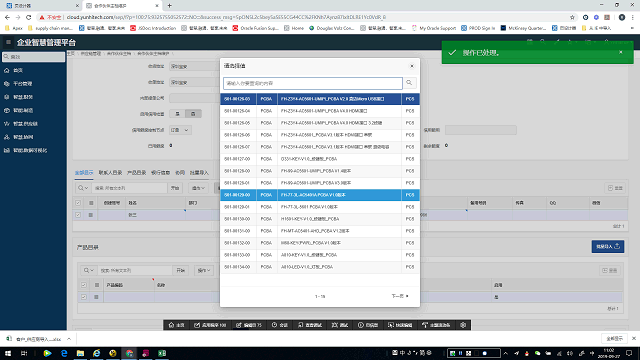640x360 pixels.
Task: Go to next page (下一页) in dialog
Action: coord(400,296)
